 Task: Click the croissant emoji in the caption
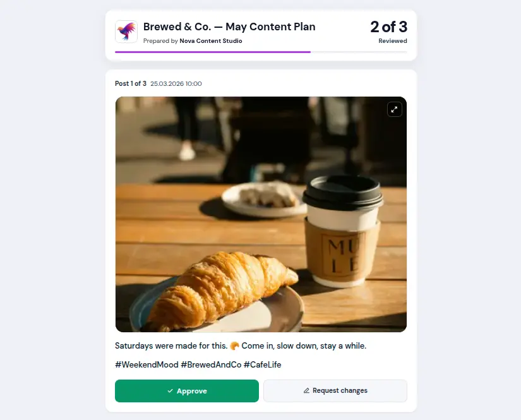[x=234, y=345]
